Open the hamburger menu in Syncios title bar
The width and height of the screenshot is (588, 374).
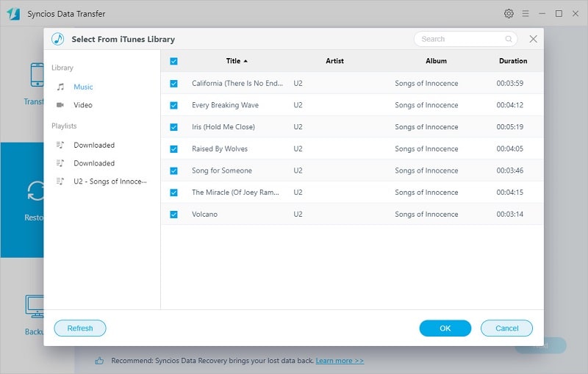(526, 13)
